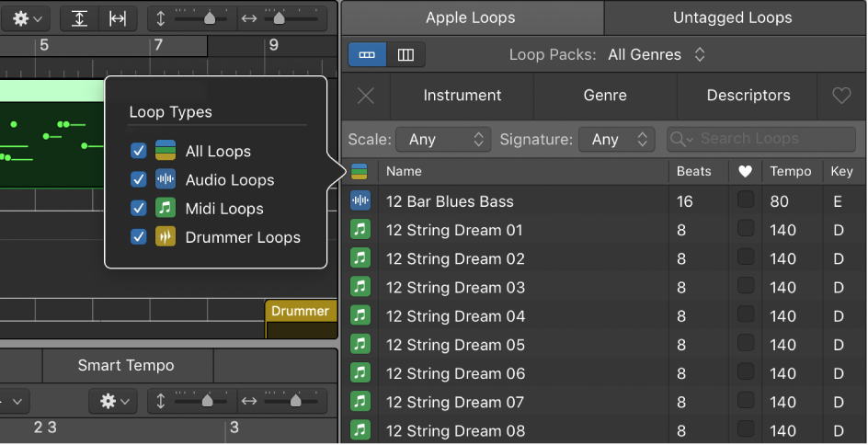The height and width of the screenshot is (445, 868).
Task: Click the beats value 16 for 12 Bar Blues Bass
Action: [x=685, y=201]
